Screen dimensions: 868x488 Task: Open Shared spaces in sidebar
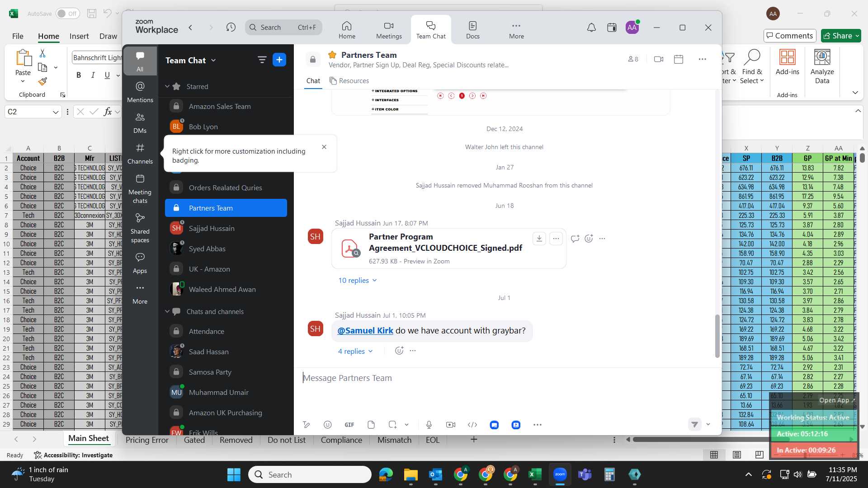coord(140,228)
